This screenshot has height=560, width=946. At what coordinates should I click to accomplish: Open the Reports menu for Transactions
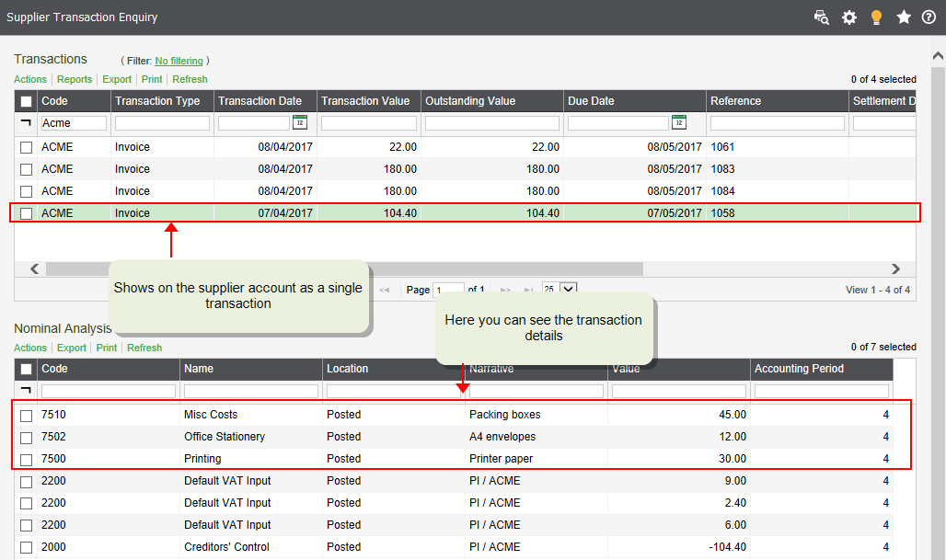pos(75,79)
